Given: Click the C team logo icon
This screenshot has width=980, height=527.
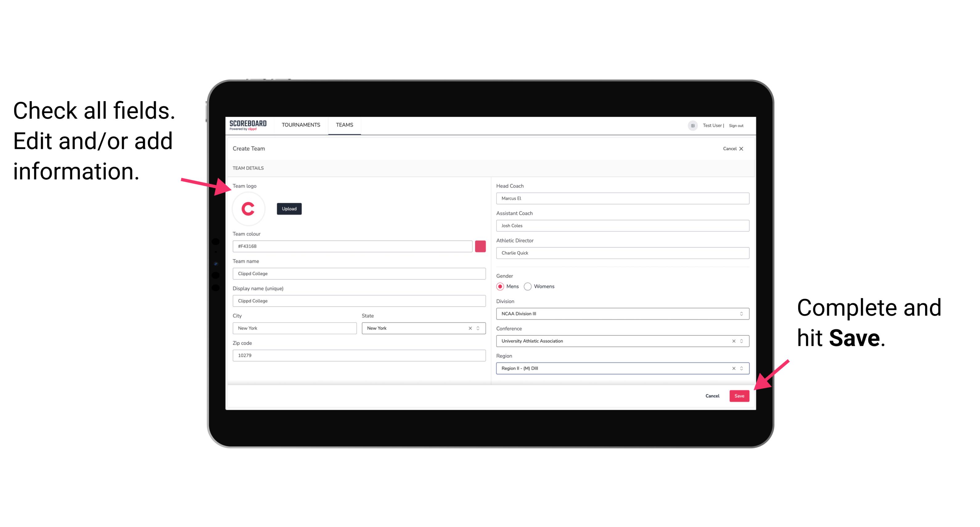Looking at the screenshot, I should pos(248,209).
